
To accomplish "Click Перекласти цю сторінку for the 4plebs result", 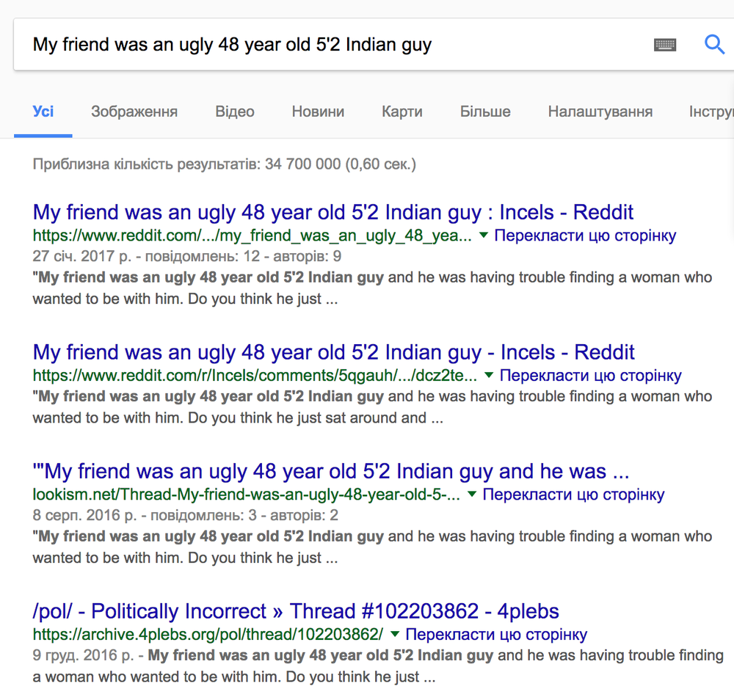I will click(496, 635).
